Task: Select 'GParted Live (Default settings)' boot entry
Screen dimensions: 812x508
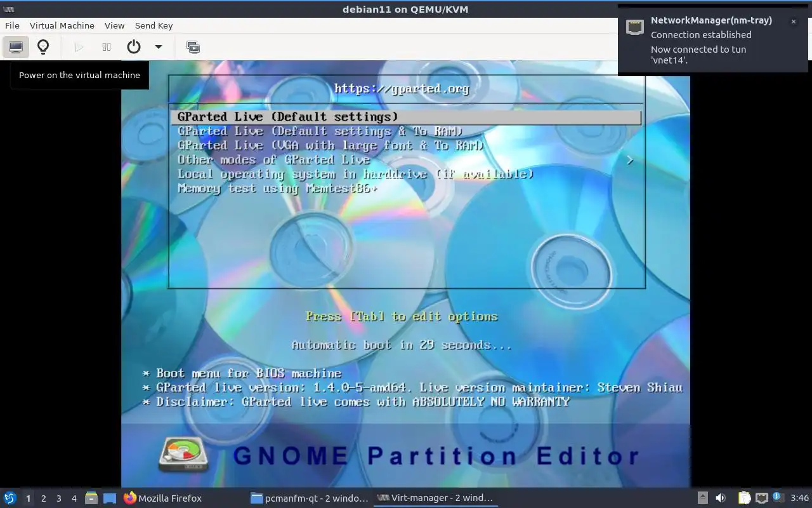Action: [406, 117]
